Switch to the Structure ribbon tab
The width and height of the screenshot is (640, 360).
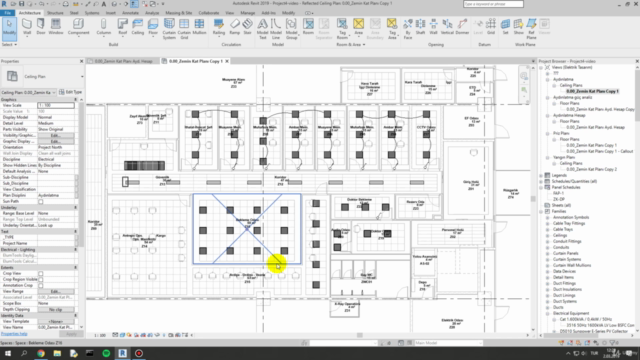click(55, 13)
